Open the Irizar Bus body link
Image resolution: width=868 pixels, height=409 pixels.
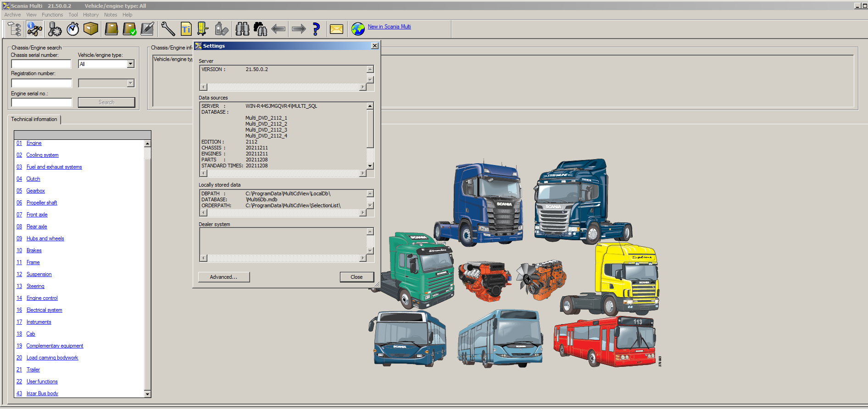coord(42,393)
